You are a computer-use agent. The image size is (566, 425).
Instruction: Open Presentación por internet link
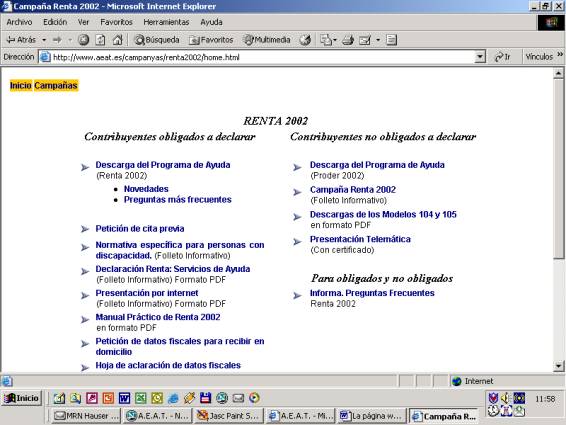147,293
